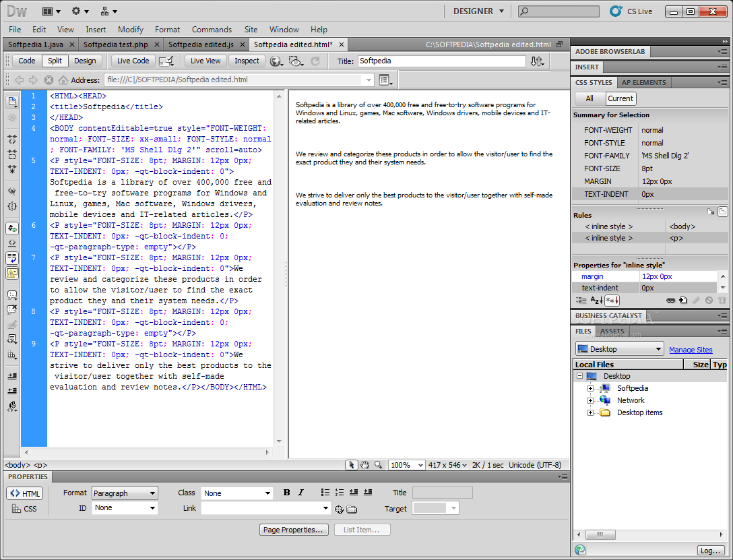Image resolution: width=733 pixels, height=560 pixels.
Task: Toggle Highlight Invalid Code icon
Action: click(x=12, y=243)
